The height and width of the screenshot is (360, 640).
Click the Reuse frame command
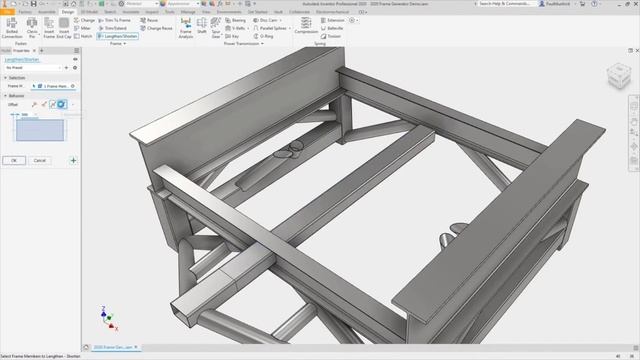tap(149, 20)
